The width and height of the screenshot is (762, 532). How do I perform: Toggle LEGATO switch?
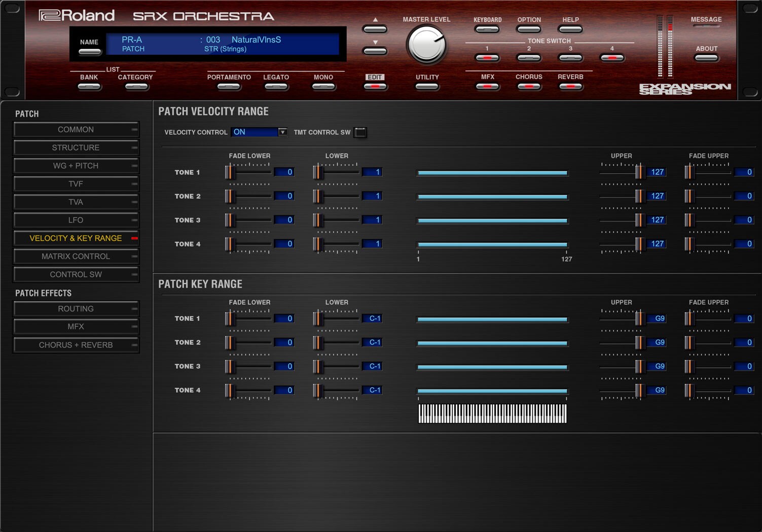click(x=276, y=87)
